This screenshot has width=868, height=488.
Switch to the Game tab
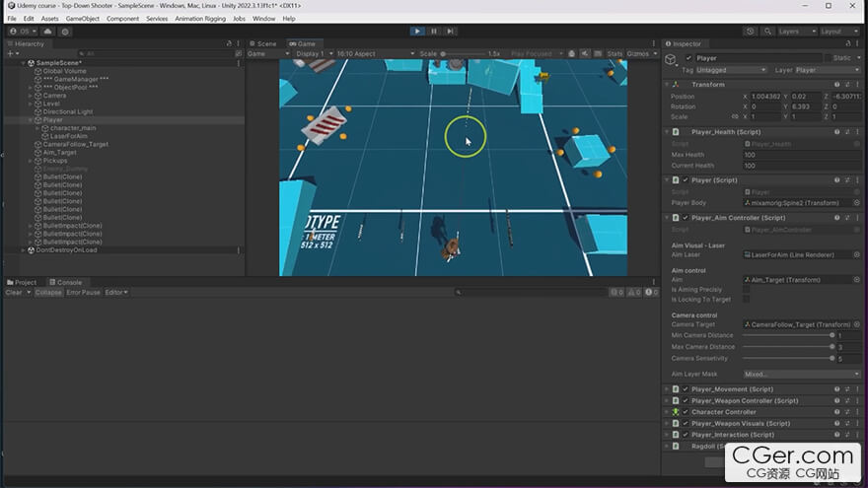pos(302,43)
